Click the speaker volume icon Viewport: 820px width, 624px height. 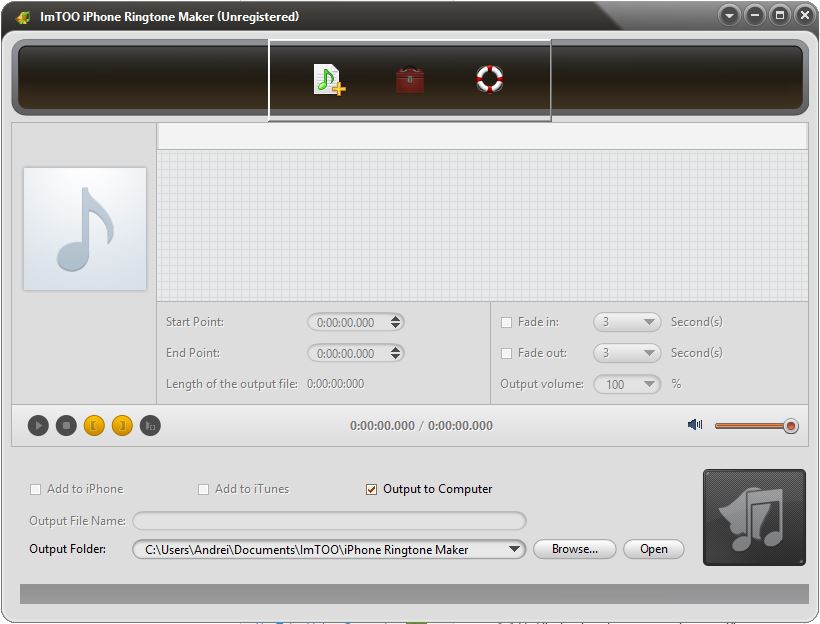coord(694,425)
